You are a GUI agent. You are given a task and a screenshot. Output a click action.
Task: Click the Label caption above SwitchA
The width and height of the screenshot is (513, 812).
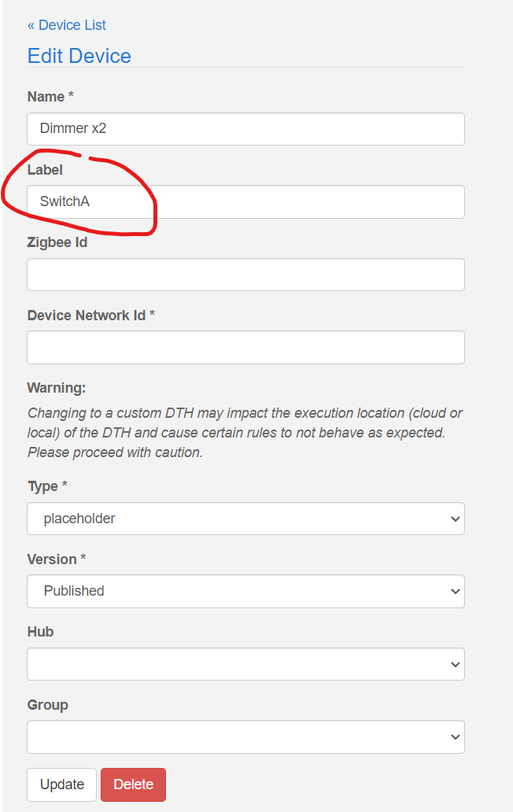[45, 170]
